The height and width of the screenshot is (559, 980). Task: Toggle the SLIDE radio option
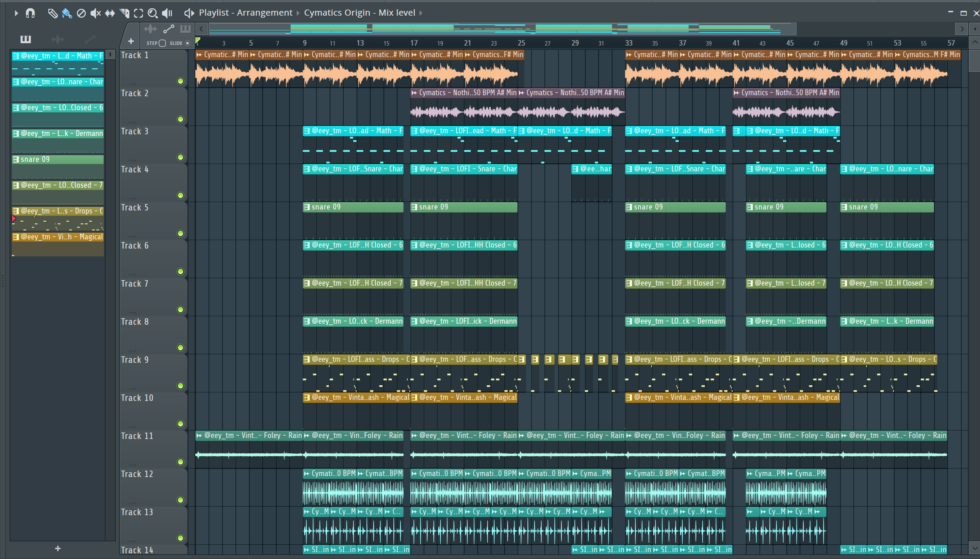point(187,43)
